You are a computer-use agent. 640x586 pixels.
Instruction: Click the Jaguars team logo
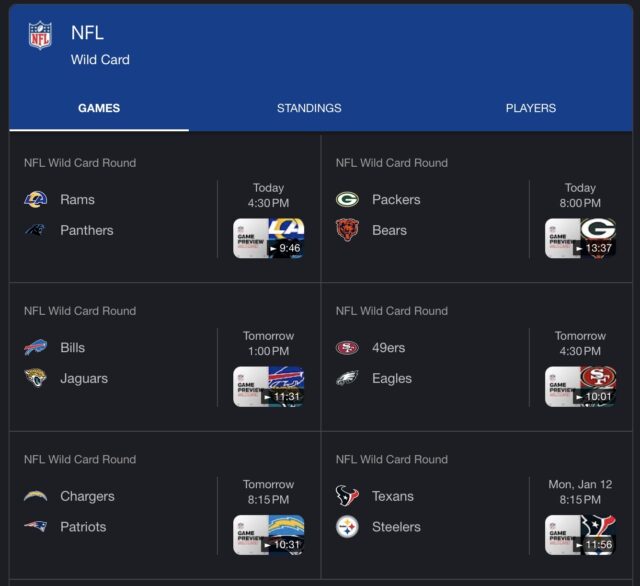36,378
